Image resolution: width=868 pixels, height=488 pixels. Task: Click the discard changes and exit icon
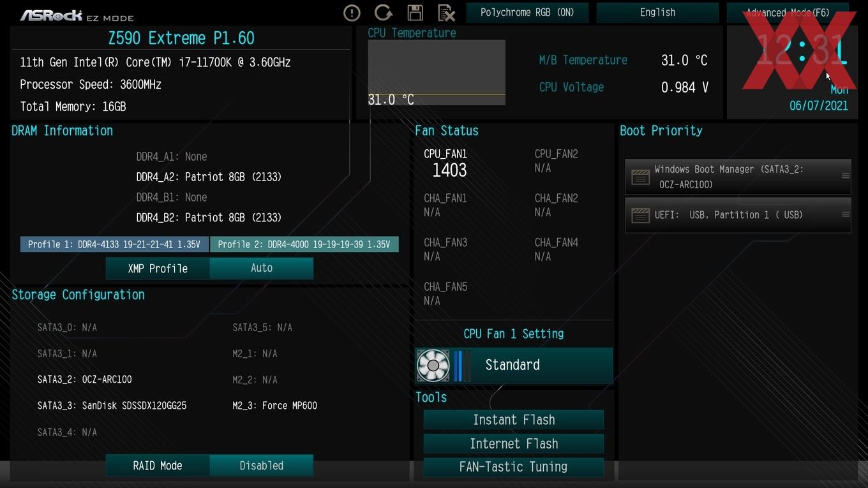pyautogui.click(x=446, y=13)
